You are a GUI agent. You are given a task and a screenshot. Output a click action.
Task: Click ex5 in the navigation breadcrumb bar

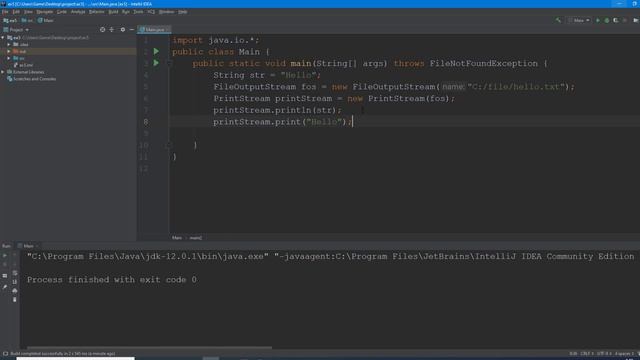11,20
